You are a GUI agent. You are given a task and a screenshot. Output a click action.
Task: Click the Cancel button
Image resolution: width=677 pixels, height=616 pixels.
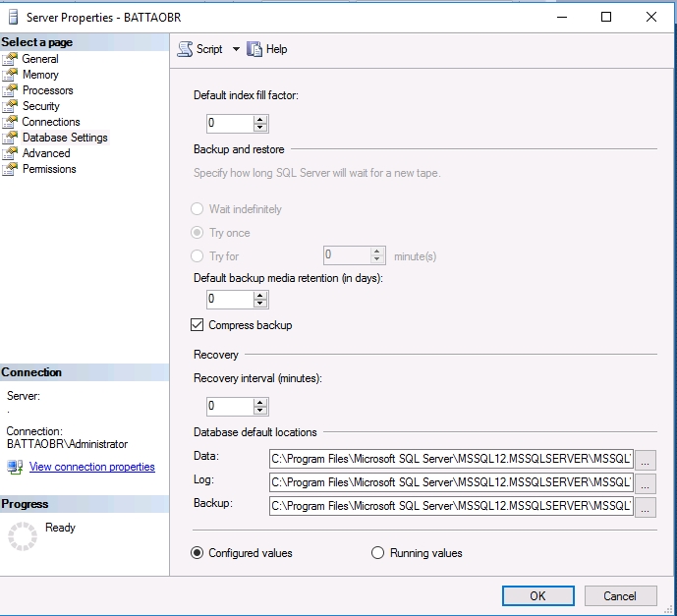pos(620,596)
